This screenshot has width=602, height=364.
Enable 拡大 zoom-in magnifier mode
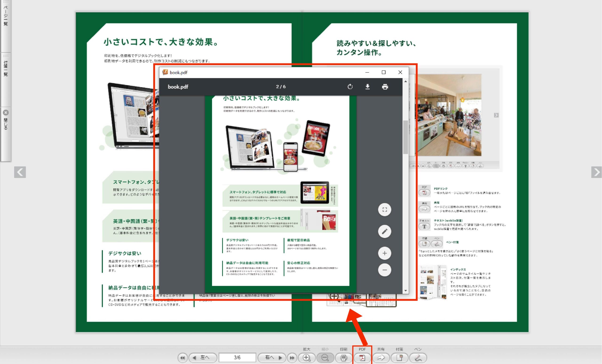click(307, 358)
